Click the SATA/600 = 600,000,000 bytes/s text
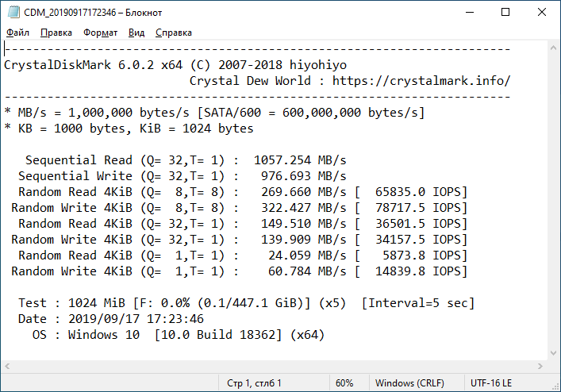This screenshot has height=392, width=561. (x=310, y=113)
